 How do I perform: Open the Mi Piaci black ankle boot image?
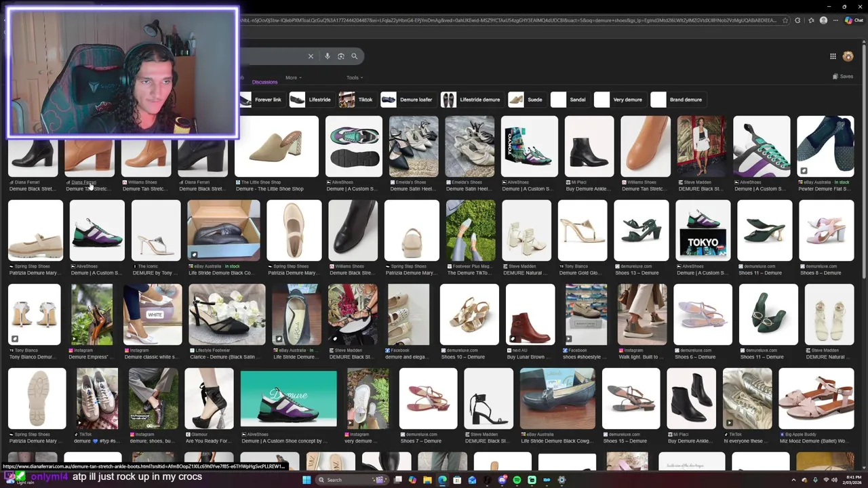pos(589,146)
